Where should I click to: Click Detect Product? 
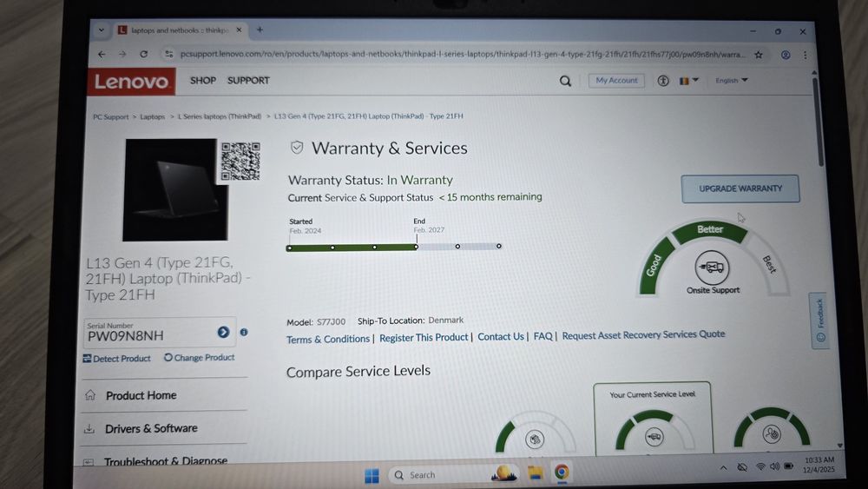(116, 359)
